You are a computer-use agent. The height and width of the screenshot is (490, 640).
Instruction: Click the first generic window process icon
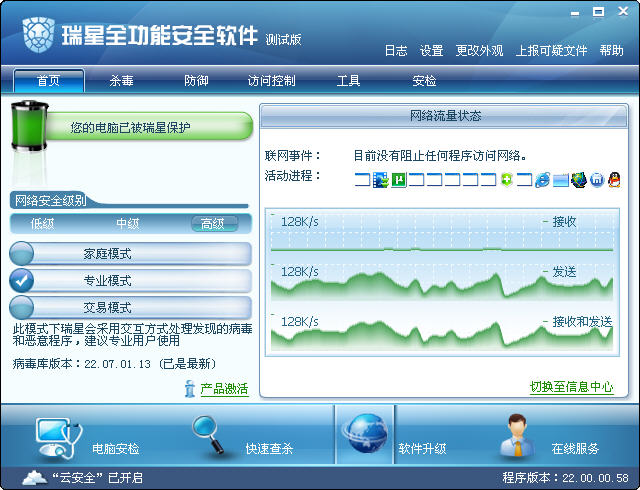[x=362, y=180]
